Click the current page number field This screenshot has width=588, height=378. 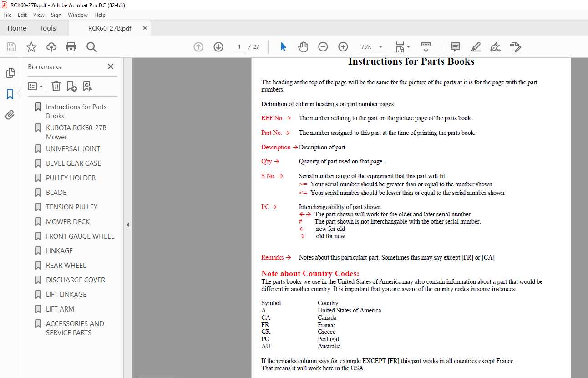point(239,47)
